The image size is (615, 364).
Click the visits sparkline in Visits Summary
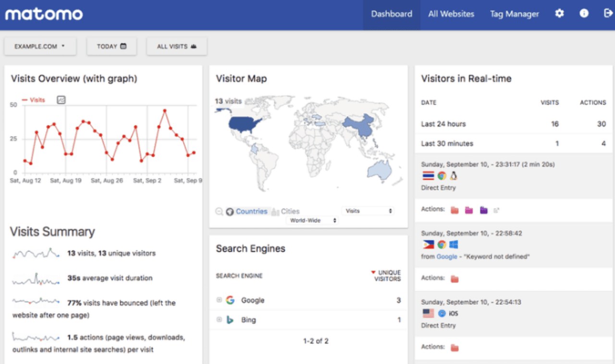tap(36, 253)
